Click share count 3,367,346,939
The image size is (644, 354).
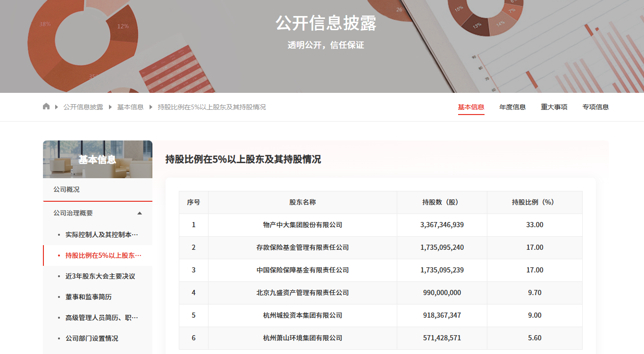(442, 225)
